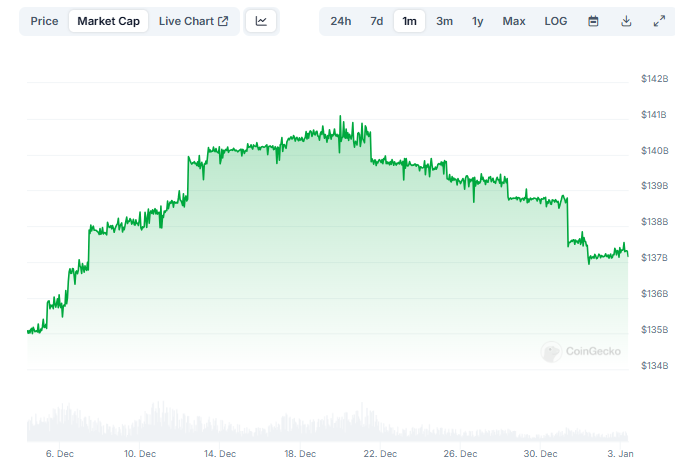Click the CoinGecko watermark logo

coord(581,351)
